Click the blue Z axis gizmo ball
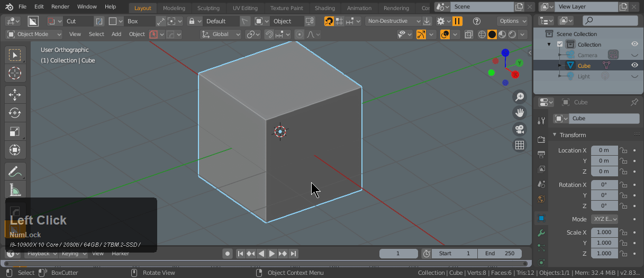 pyautogui.click(x=505, y=52)
